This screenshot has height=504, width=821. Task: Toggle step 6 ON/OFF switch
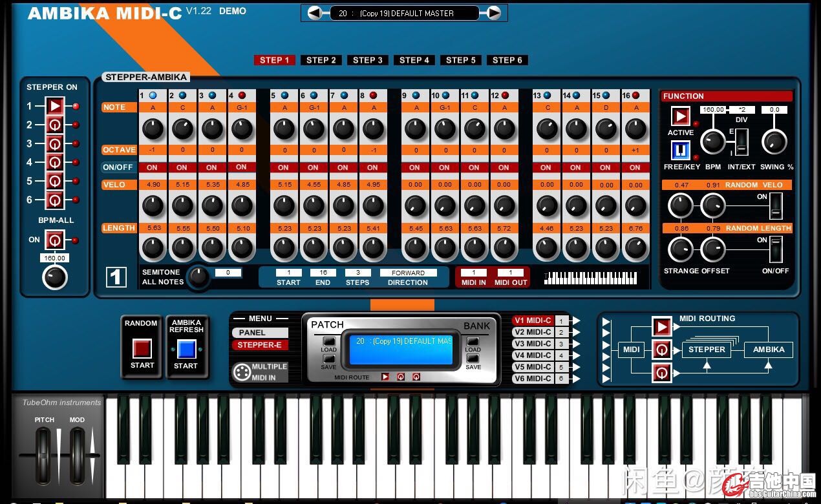coord(314,167)
